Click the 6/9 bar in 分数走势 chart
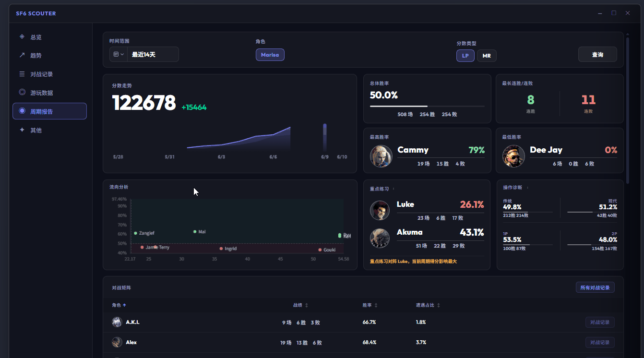This screenshot has height=358, width=644. (325, 138)
